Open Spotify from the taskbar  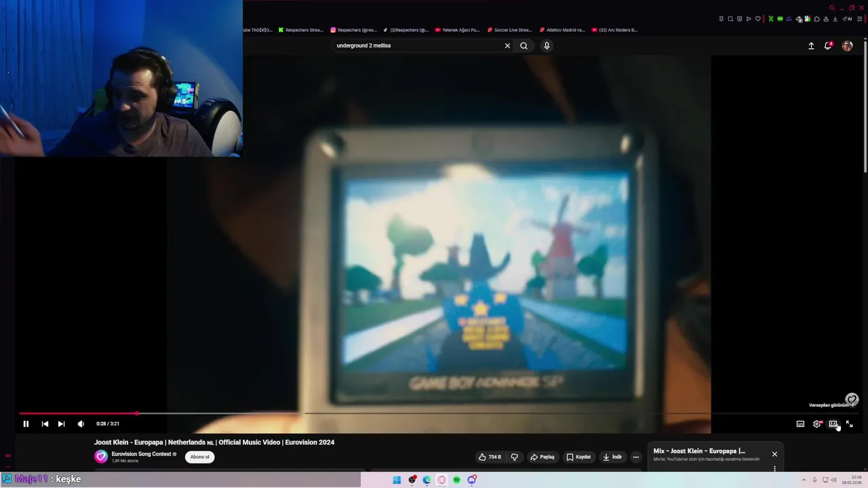(456, 480)
